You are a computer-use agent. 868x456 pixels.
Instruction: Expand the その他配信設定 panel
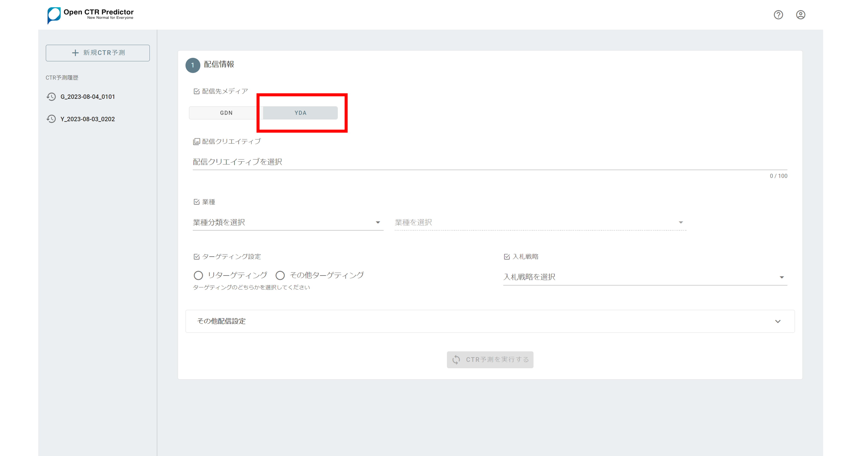pos(490,321)
